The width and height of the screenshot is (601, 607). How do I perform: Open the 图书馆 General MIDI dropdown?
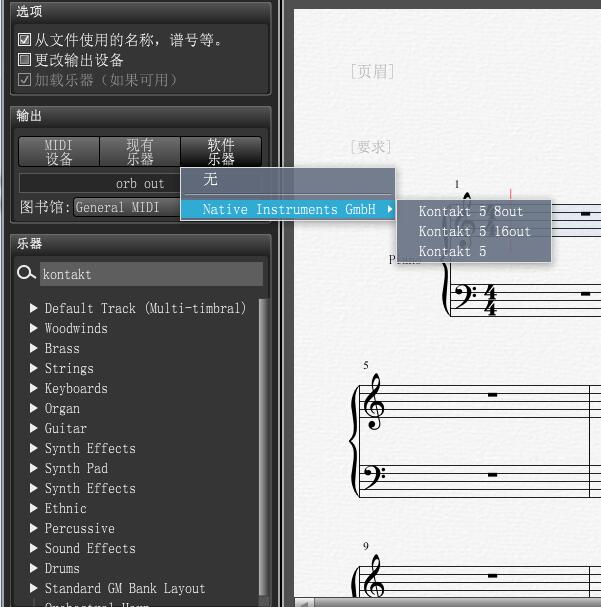[x=125, y=207]
